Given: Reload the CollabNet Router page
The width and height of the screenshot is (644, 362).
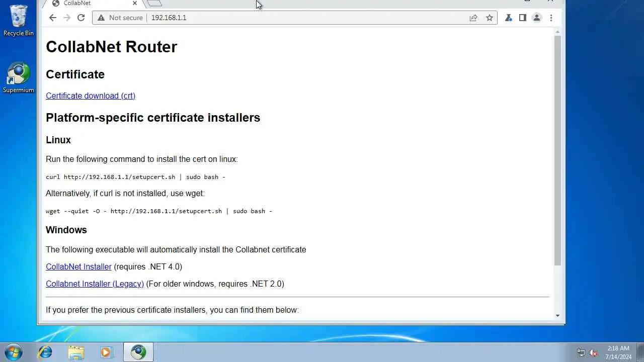Looking at the screenshot, I should 81,18.
